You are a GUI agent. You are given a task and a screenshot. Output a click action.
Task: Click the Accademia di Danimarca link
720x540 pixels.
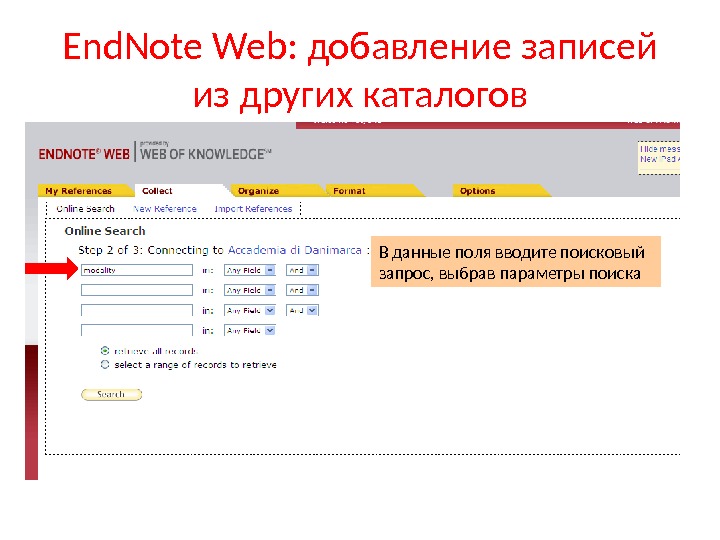(x=295, y=250)
